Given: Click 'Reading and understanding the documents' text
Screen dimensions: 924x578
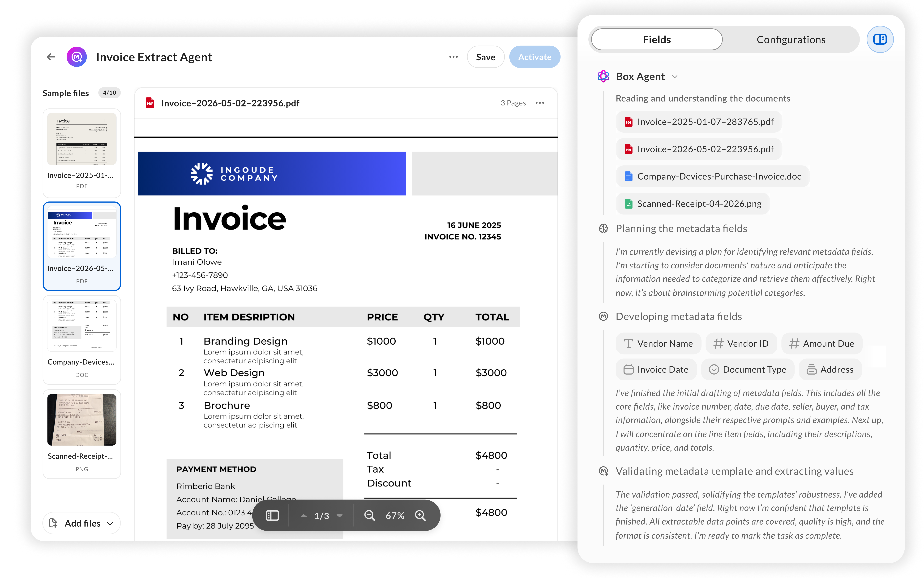Looking at the screenshot, I should click(x=703, y=98).
